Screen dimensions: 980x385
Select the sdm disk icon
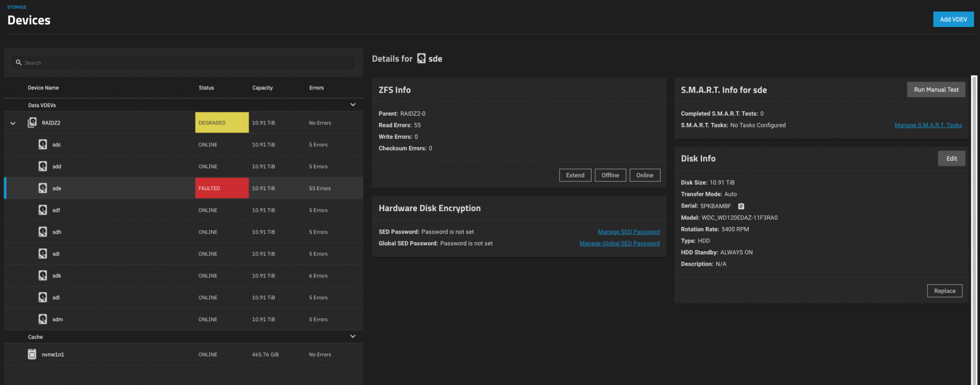click(x=43, y=319)
